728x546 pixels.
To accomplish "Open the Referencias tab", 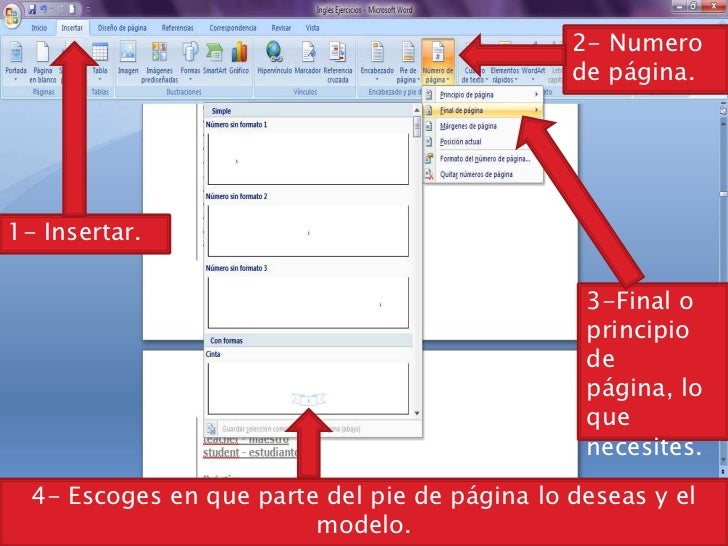I will pyautogui.click(x=177, y=28).
